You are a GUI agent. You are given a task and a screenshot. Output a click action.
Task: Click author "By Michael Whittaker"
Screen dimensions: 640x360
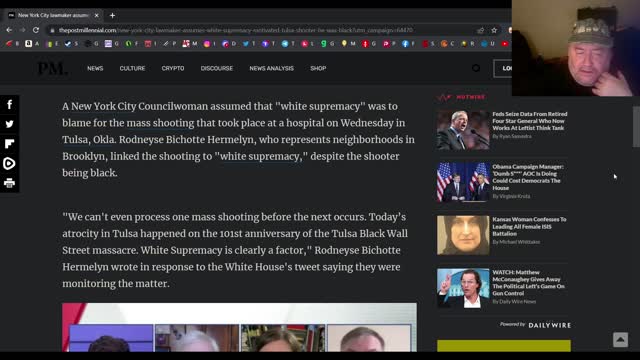pos(516,242)
